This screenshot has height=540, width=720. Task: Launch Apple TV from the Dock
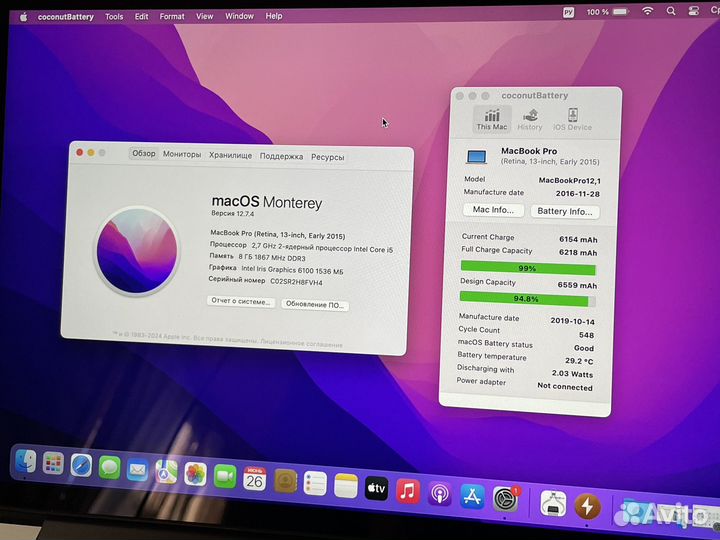click(x=377, y=489)
